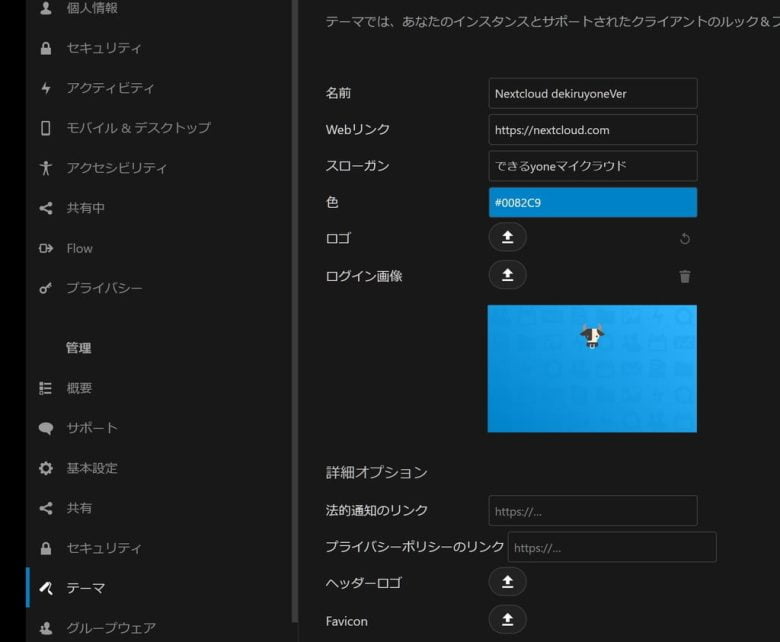This screenshot has height=642, width=780.
Task: Click the ログイン画像 label
Action: 364,276
